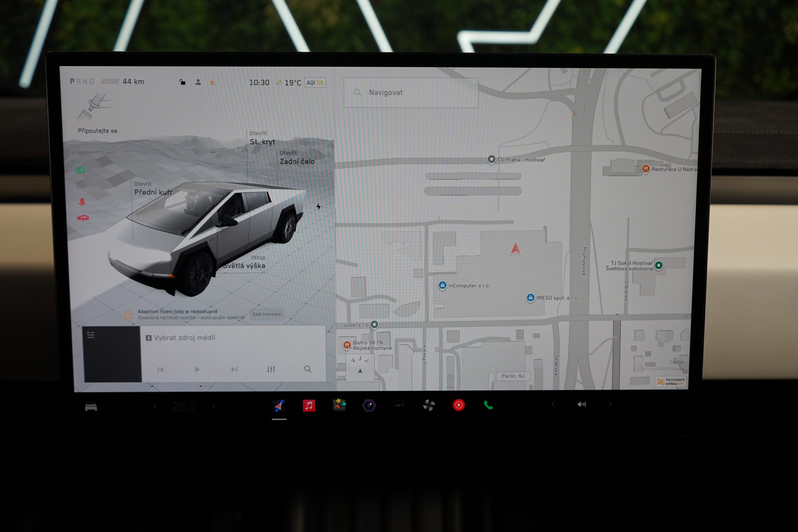798x532 pixels.
Task: Decrease cabin temperature with left arrow
Action: (156, 406)
